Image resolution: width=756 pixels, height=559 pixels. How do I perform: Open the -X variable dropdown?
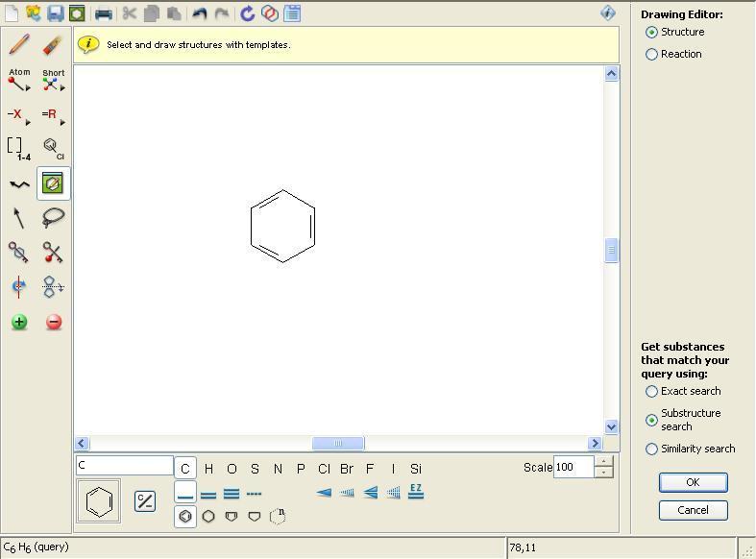click(x=18, y=116)
